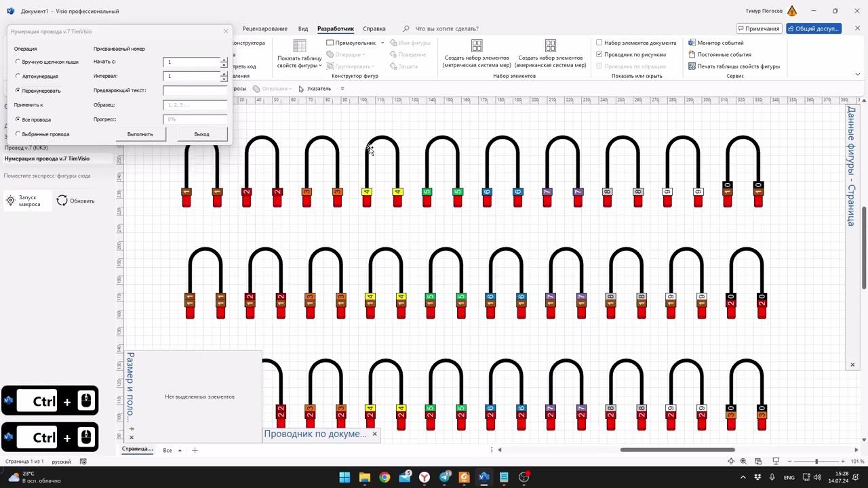Show hidden system tray icons
The image size is (868, 488).
tap(743, 477)
